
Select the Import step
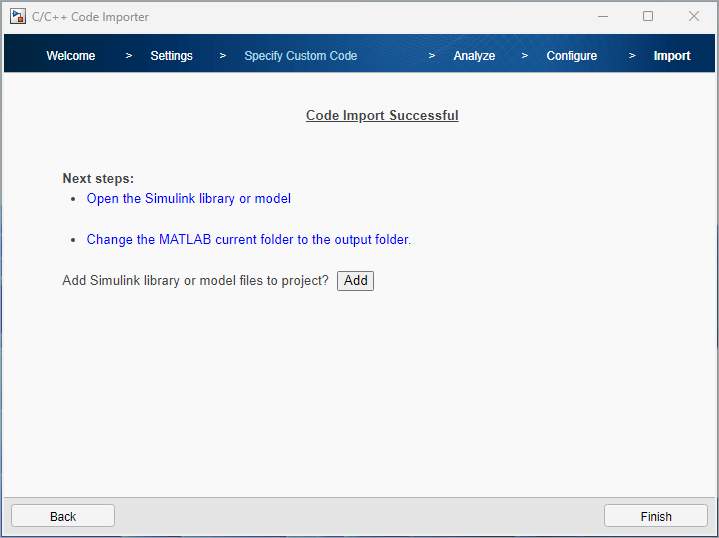(672, 56)
